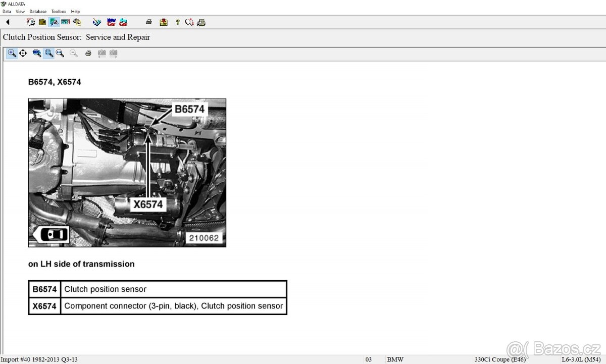Screen dimensions: 606x364
Task: Select the zoom in magnifier tool
Action: (12, 53)
